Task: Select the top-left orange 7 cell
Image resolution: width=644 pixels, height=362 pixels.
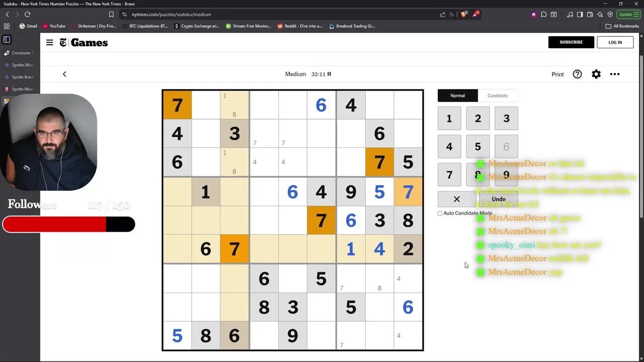Action: coord(177,105)
